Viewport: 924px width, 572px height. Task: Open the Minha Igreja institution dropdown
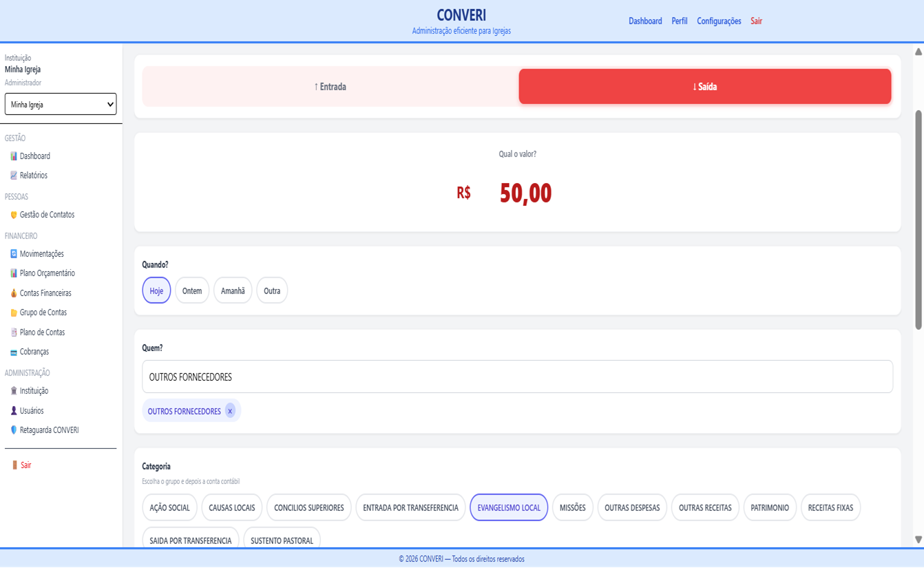point(61,105)
